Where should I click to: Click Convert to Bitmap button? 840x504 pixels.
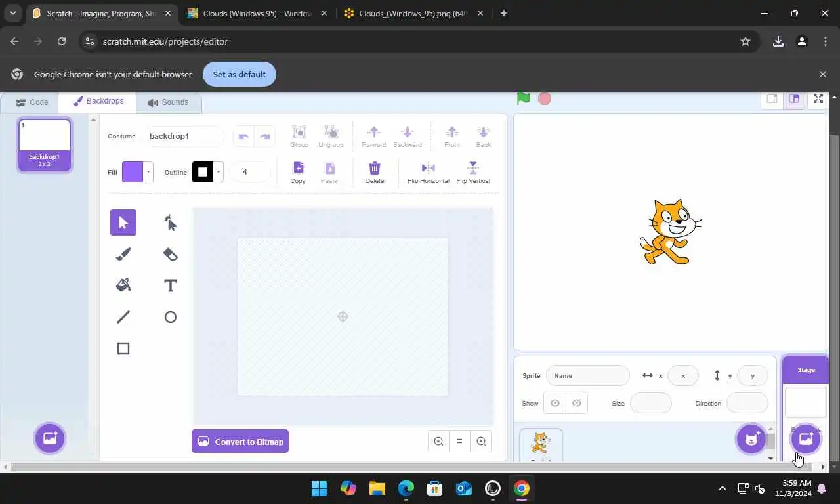click(240, 442)
